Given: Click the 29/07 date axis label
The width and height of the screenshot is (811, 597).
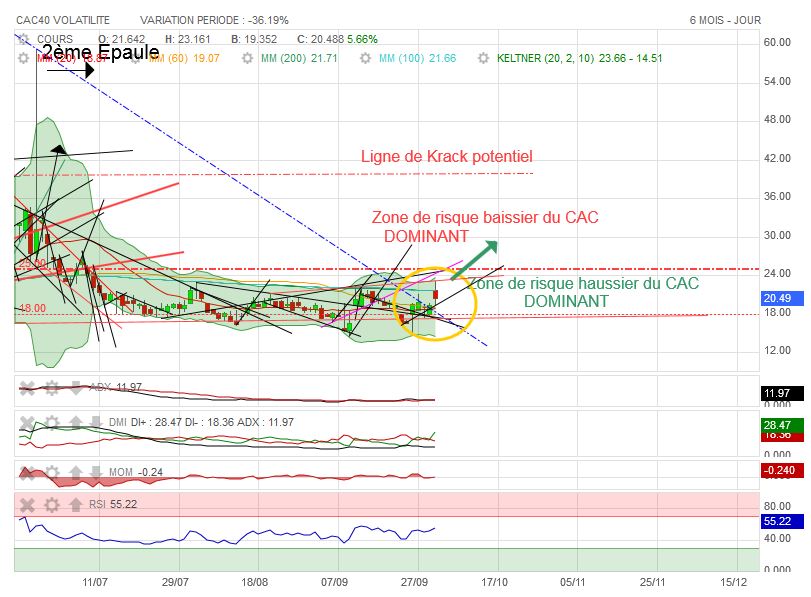Looking at the screenshot, I should tap(175, 582).
